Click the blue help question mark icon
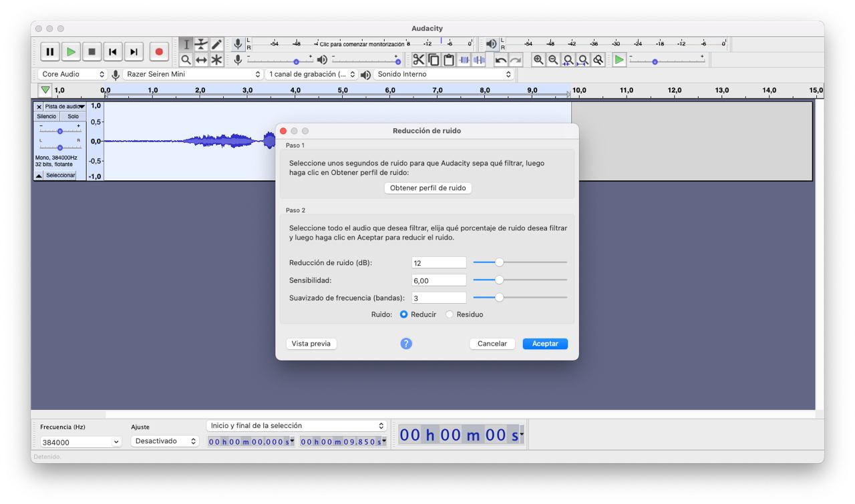The width and height of the screenshot is (855, 504). pyautogui.click(x=406, y=344)
